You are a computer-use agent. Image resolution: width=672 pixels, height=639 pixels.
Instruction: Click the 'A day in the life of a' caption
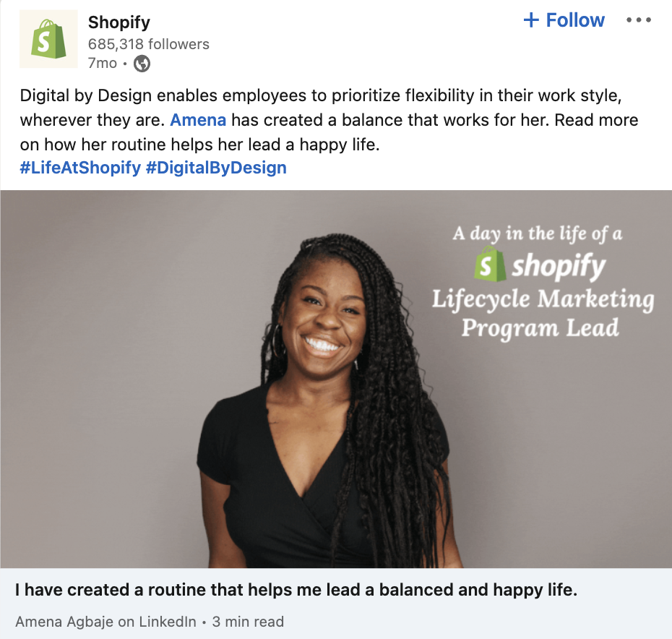click(538, 234)
